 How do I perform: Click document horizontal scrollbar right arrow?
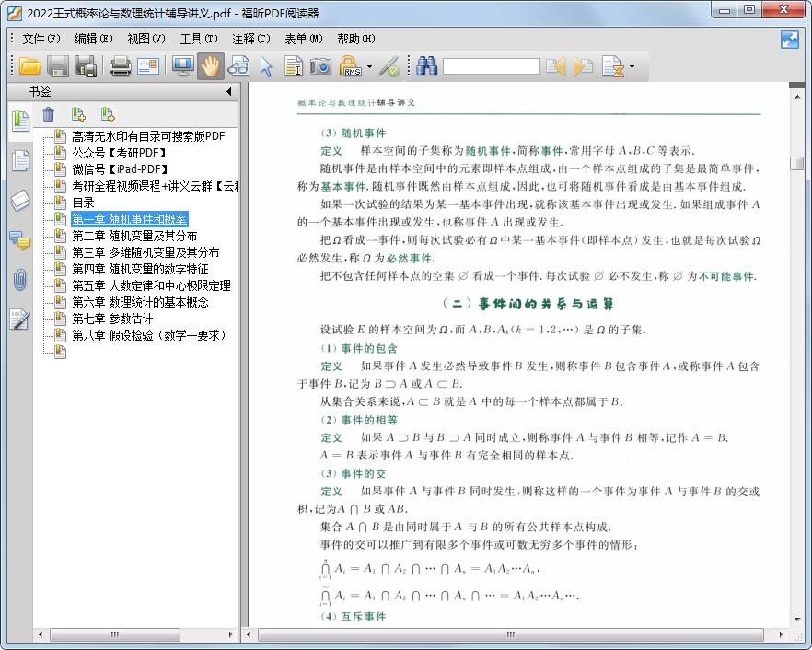[x=781, y=634]
